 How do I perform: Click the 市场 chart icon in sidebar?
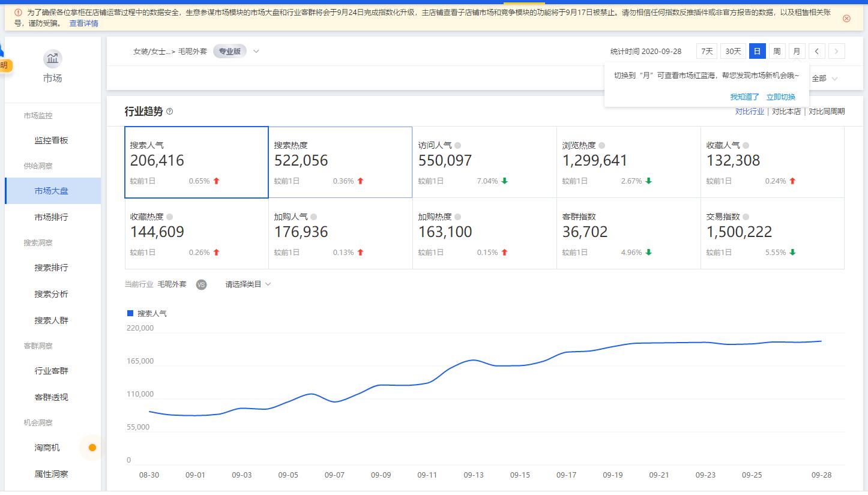pyautogui.click(x=53, y=59)
